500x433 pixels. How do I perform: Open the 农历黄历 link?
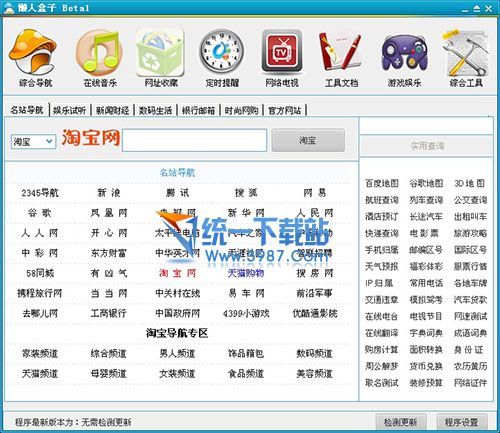470,366
